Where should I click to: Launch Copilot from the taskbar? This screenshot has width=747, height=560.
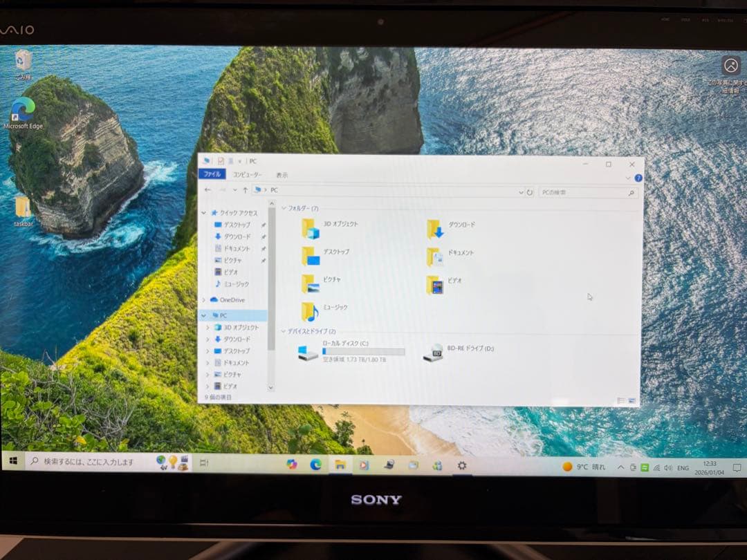point(293,465)
